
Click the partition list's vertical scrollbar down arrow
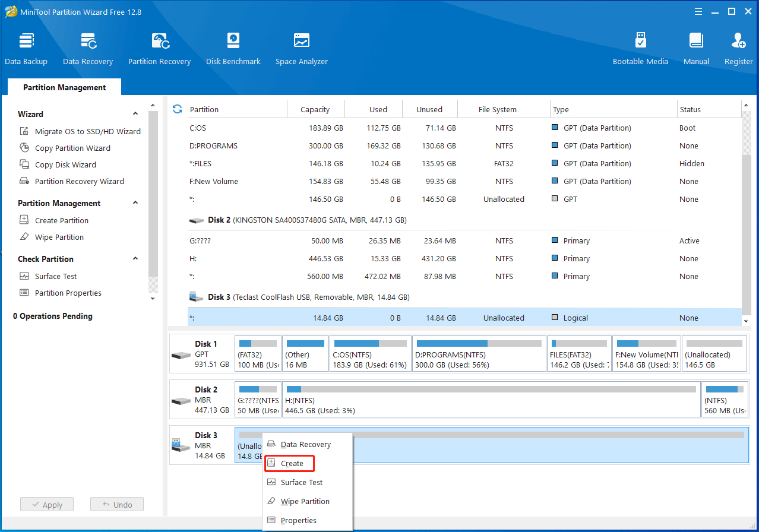coord(747,321)
